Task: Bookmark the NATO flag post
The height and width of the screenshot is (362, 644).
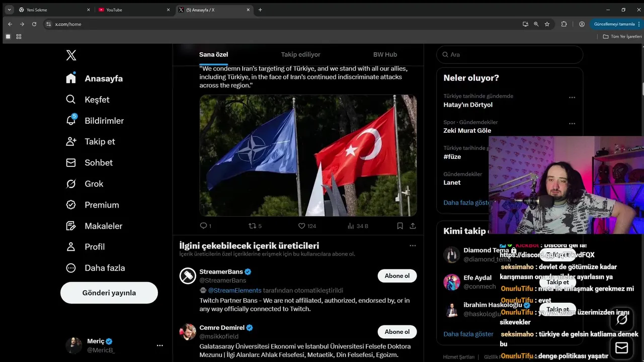Action: (400, 226)
